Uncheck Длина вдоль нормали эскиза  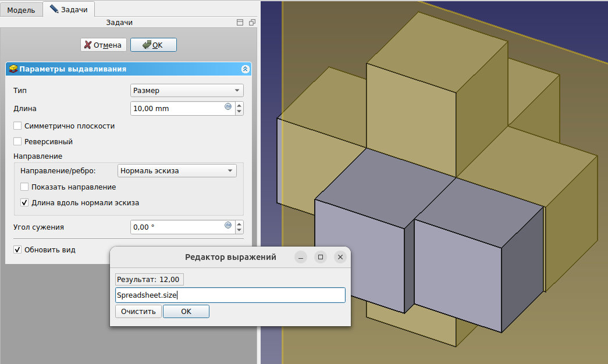[x=24, y=202]
